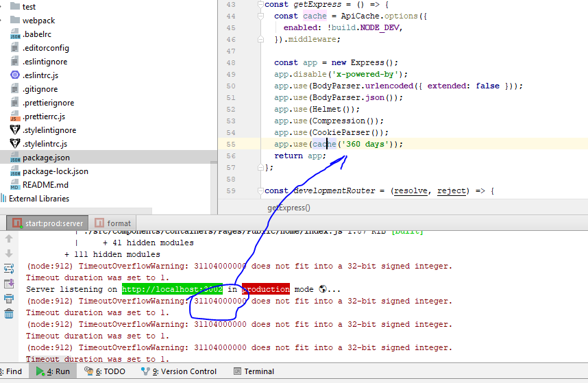Open the Terminal tool window
This screenshot has width=588, height=383.
(x=254, y=371)
